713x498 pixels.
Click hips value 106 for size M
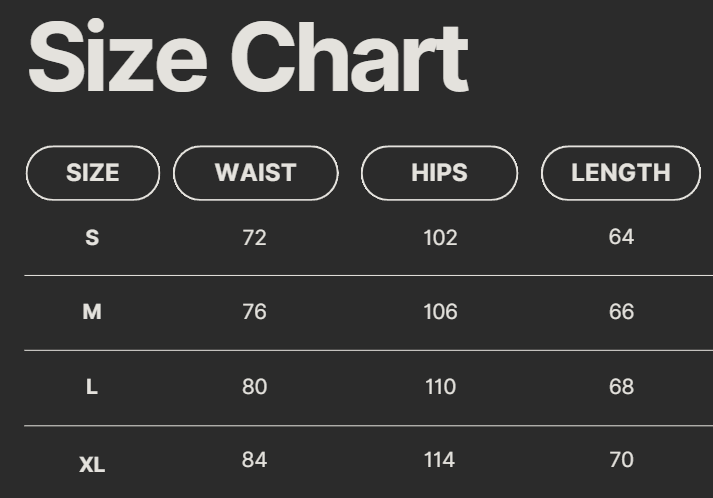[440, 312]
